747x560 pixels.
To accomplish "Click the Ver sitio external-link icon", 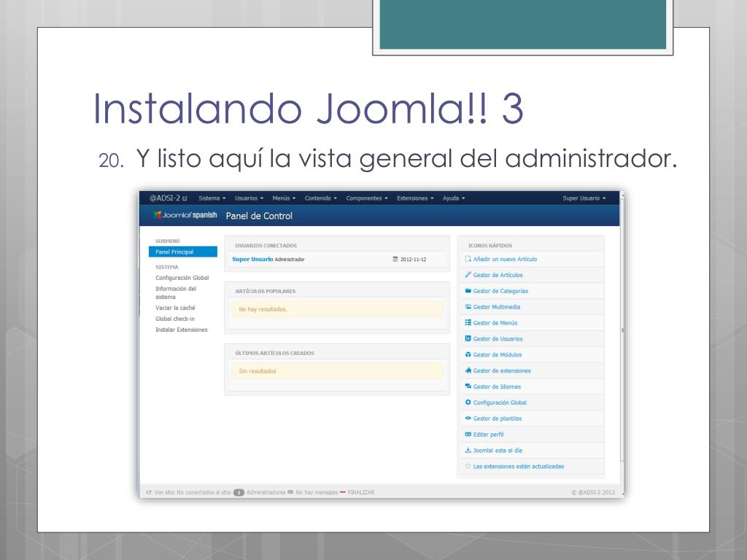I will (x=149, y=492).
